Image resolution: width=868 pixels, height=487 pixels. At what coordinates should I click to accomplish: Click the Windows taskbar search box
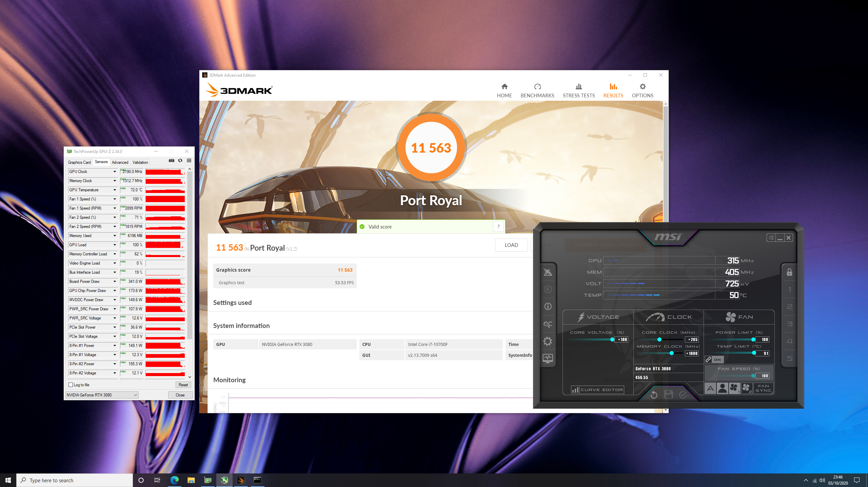[75, 480]
